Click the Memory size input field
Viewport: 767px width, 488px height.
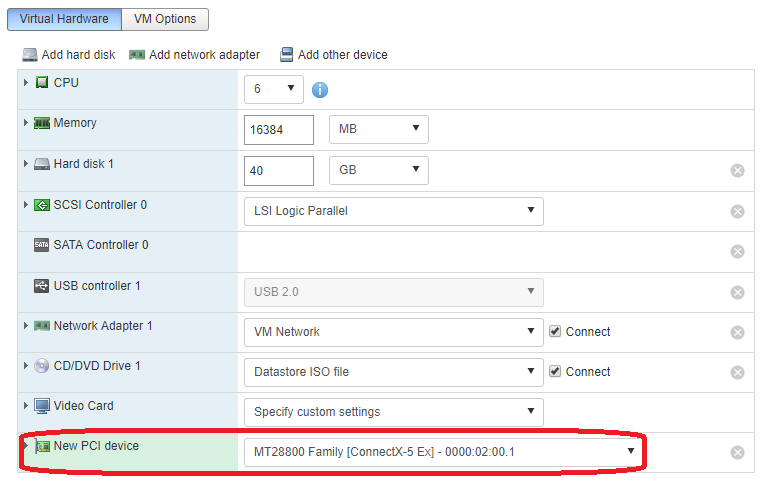(x=279, y=130)
